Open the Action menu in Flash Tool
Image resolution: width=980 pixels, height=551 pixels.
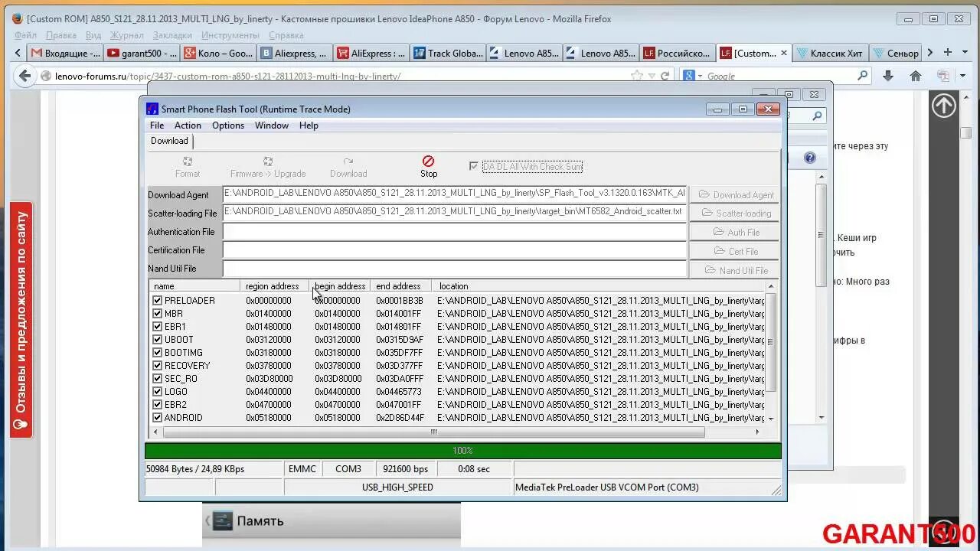point(188,126)
